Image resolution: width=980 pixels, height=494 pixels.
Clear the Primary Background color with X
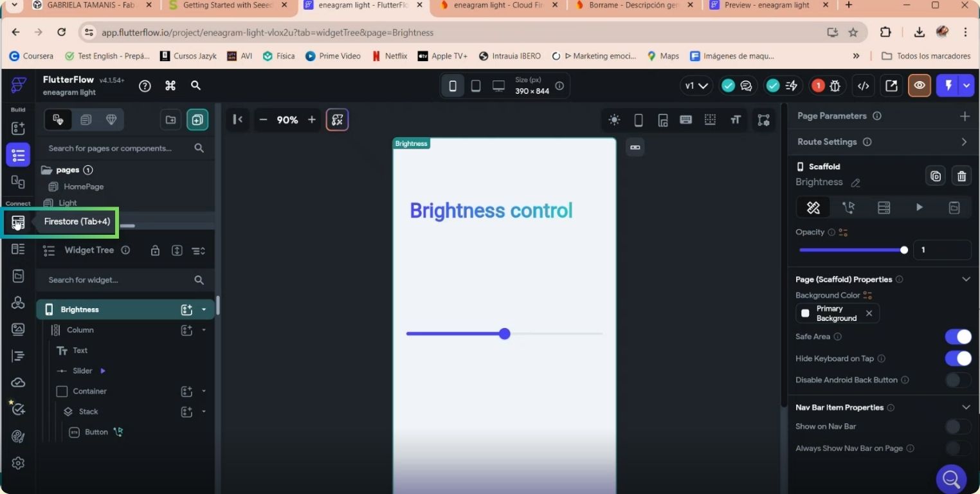click(x=869, y=313)
